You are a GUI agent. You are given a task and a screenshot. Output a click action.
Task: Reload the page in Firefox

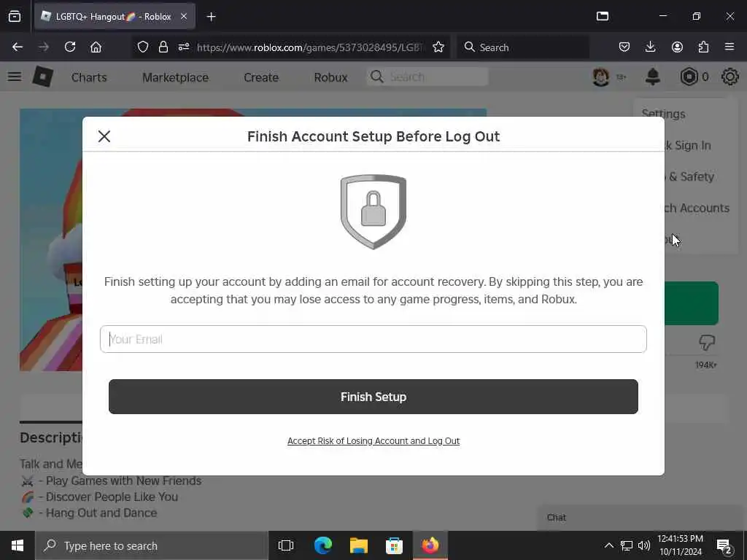(x=70, y=47)
